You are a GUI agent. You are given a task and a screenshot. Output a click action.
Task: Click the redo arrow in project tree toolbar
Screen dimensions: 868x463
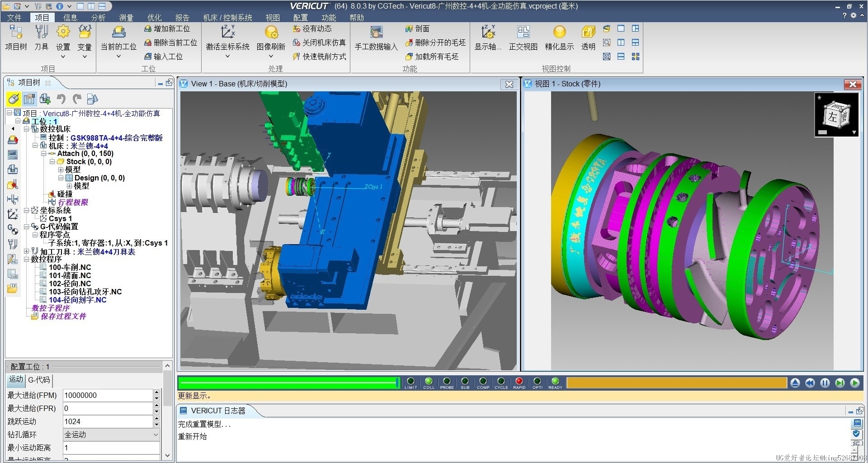(x=77, y=99)
